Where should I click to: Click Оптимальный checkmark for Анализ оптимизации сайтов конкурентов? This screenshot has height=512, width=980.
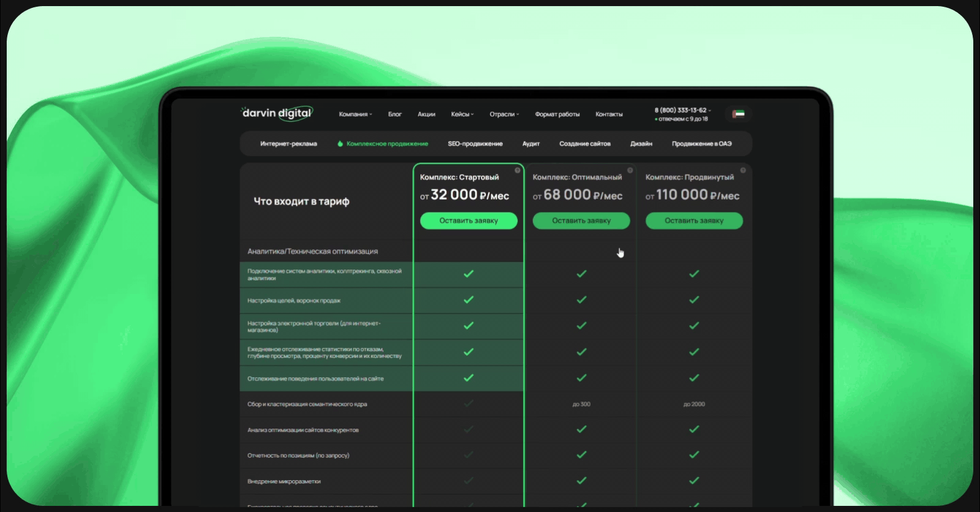coord(581,429)
